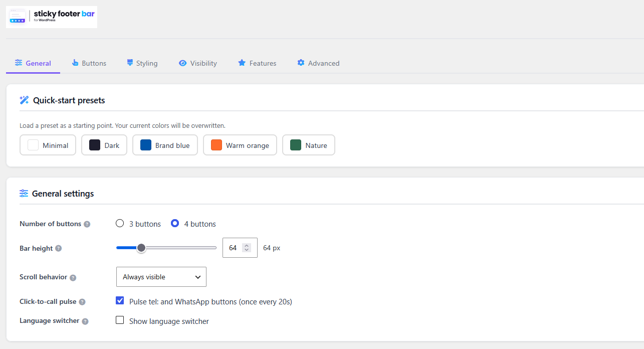Open help tooltip for Click-to-call pulse
The width and height of the screenshot is (644, 349).
point(82,302)
